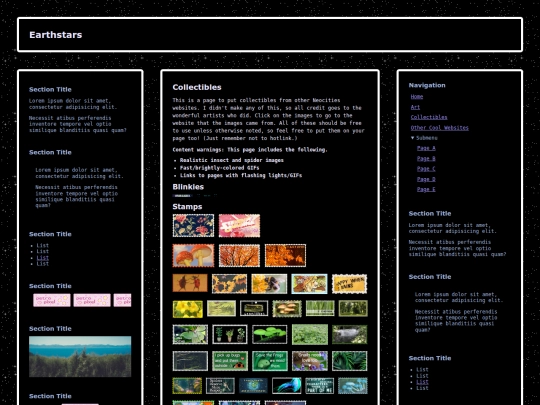Open Page A in Submenu
The image size is (540, 405).
tap(426, 148)
